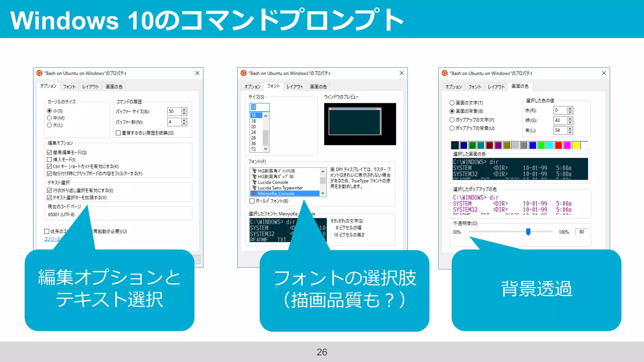Click the Ubuntu icon in the screen colors dialog title bar
Screen dimensions: 644x362
(x=445, y=73)
